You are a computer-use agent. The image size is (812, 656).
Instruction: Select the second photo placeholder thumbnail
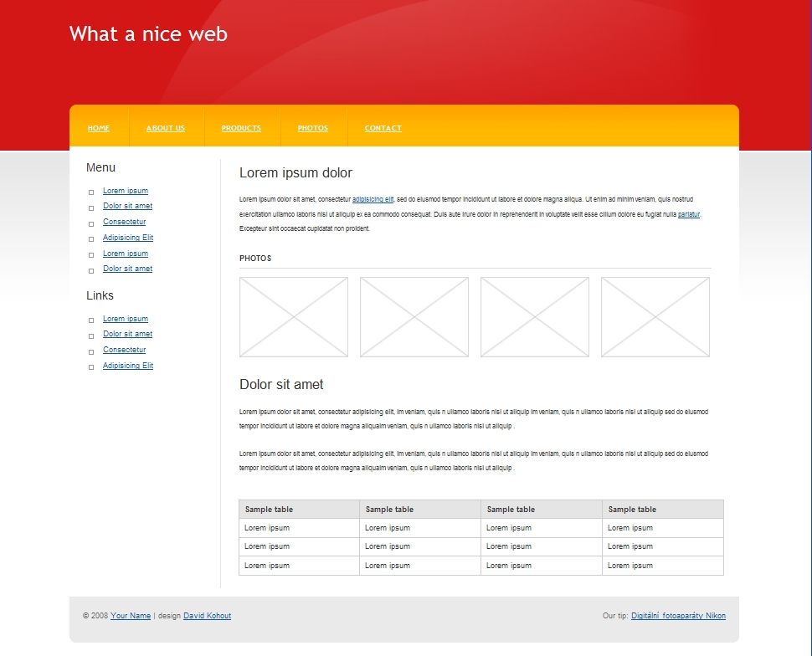click(414, 317)
